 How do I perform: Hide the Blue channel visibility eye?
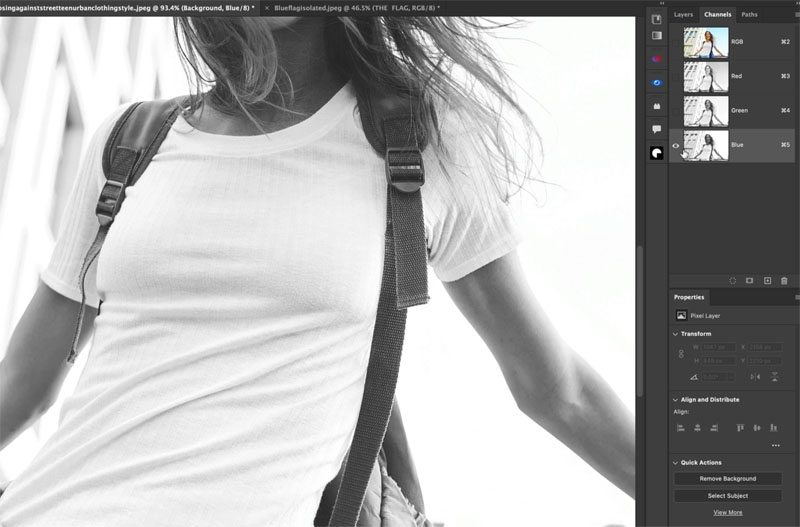click(676, 145)
